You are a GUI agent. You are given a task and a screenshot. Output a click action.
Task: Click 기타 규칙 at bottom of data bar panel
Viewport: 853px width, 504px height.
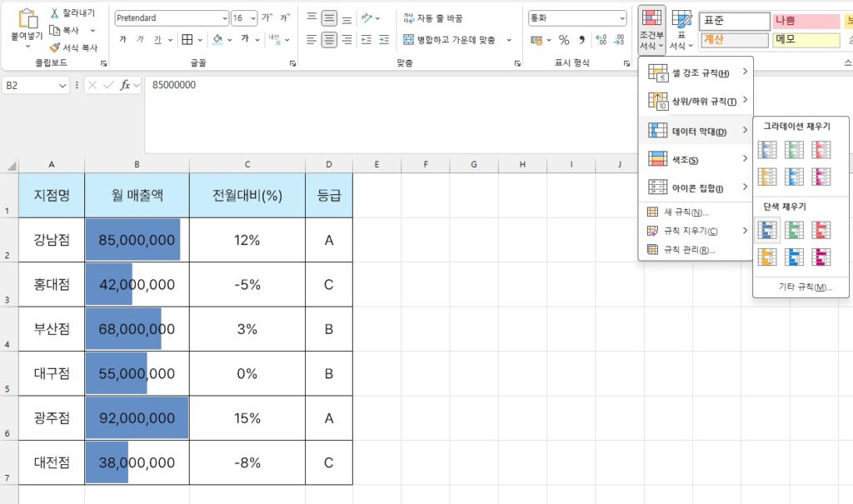click(800, 287)
